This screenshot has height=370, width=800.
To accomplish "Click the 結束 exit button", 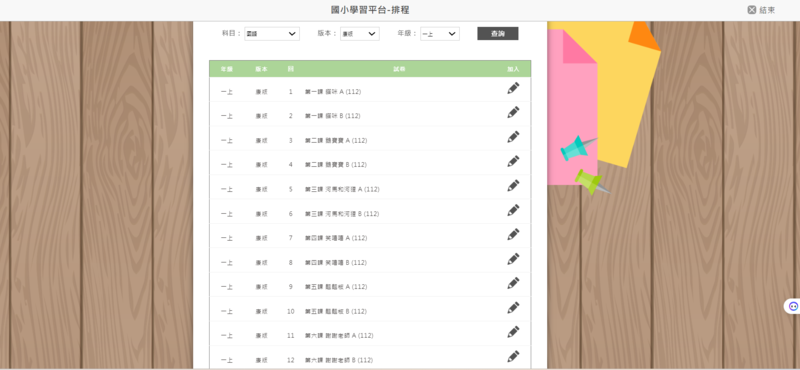I will pos(761,10).
